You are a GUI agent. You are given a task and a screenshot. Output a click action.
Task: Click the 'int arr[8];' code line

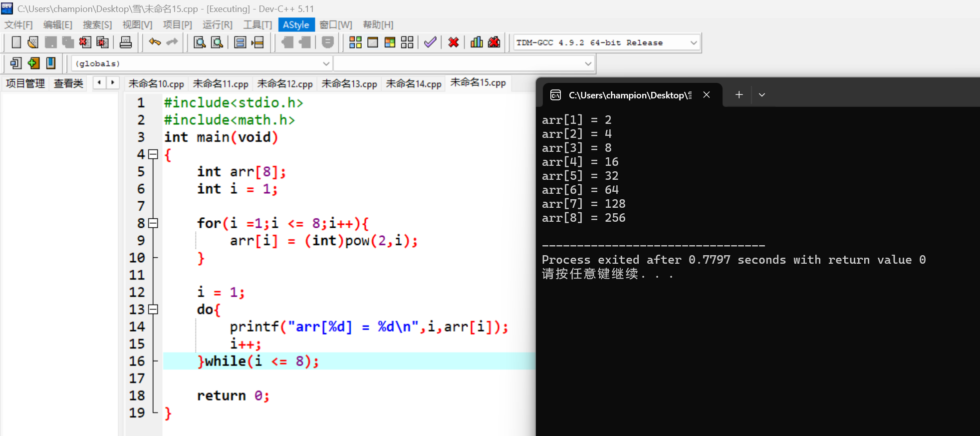[242, 172]
